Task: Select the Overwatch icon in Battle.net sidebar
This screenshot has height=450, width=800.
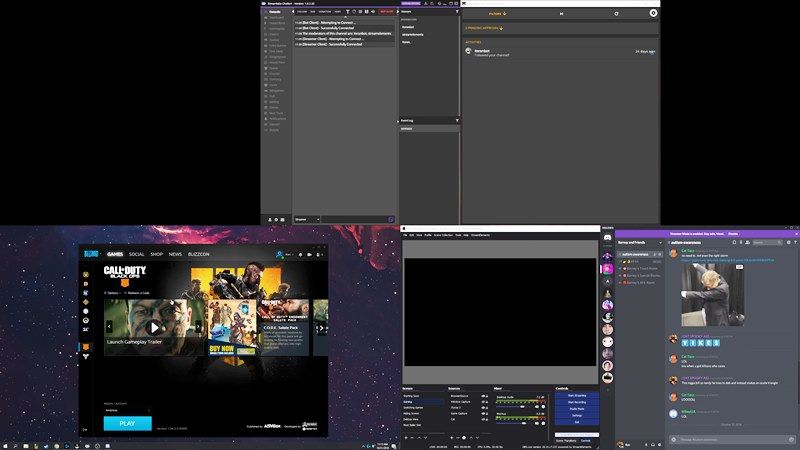Action: coord(86,320)
